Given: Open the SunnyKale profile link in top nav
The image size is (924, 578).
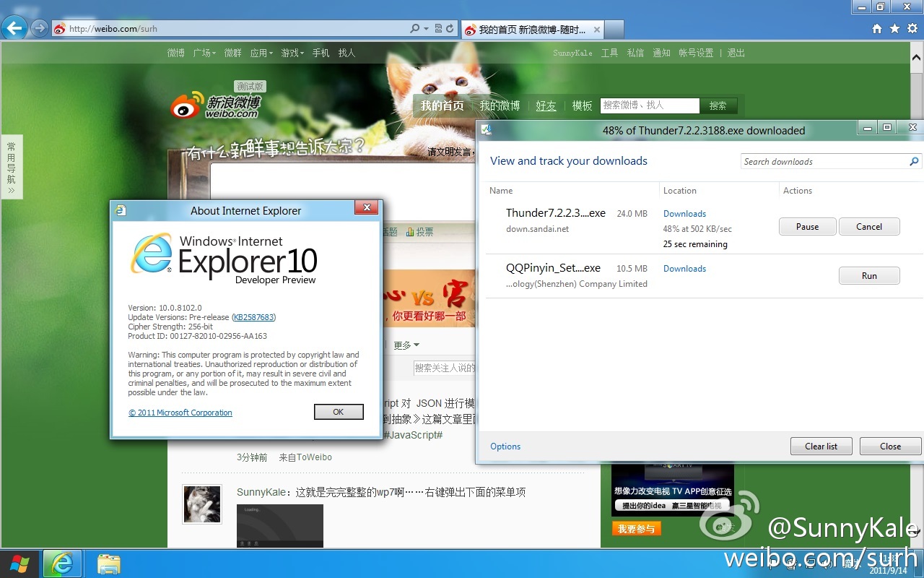Looking at the screenshot, I should click(x=572, y=53).
